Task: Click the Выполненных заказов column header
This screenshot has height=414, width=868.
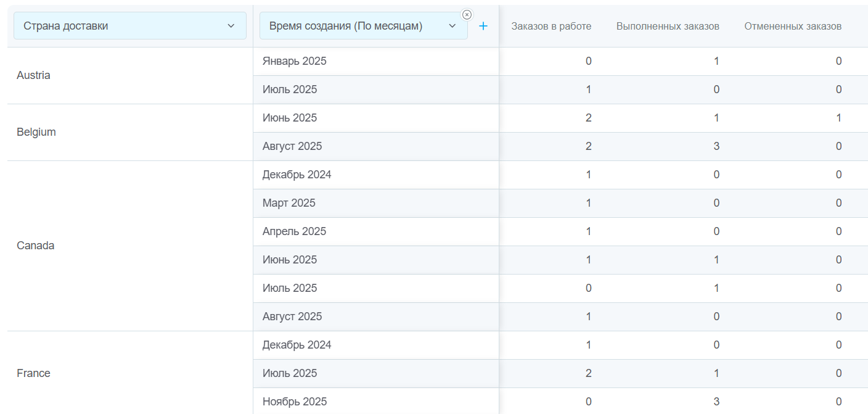Action: [667, 26]
